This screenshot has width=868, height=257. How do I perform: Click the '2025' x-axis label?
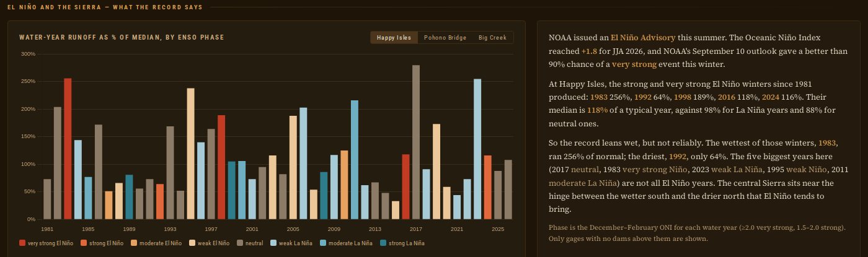(x=498, y=229)
